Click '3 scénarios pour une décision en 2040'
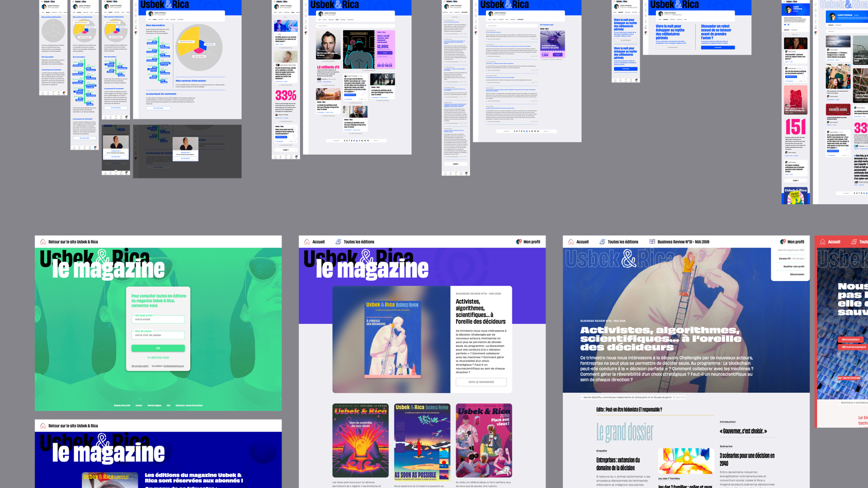Viewport: 868px width, 488px height. point(747,460)
